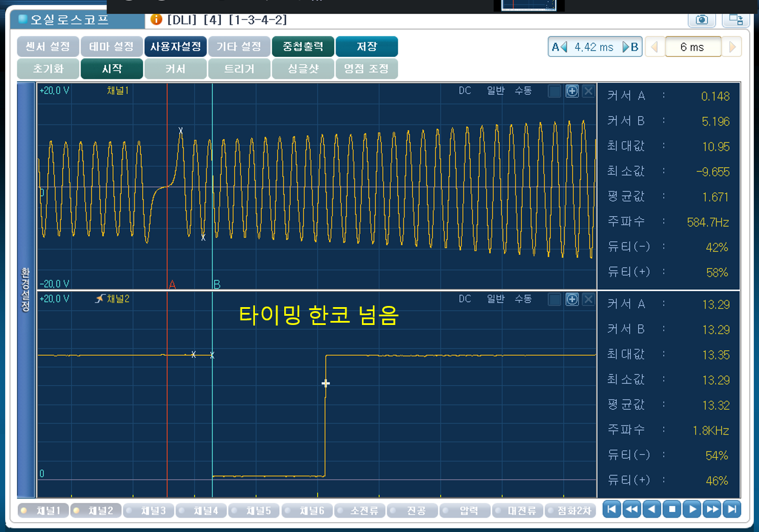This screenshot has height=532, width=759.
Task: Decrease time base with left arrow
Action: coord(654,47)
